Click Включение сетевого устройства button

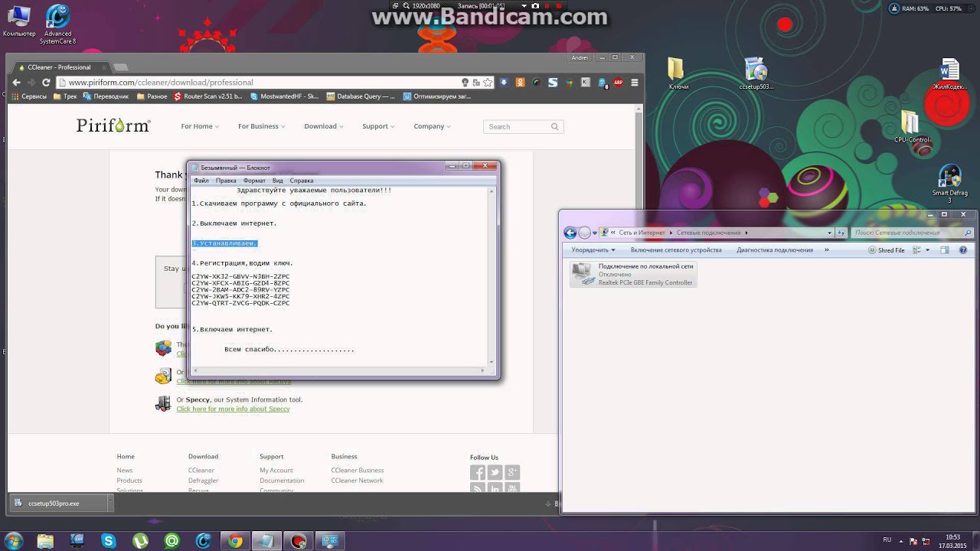point(676,250)
